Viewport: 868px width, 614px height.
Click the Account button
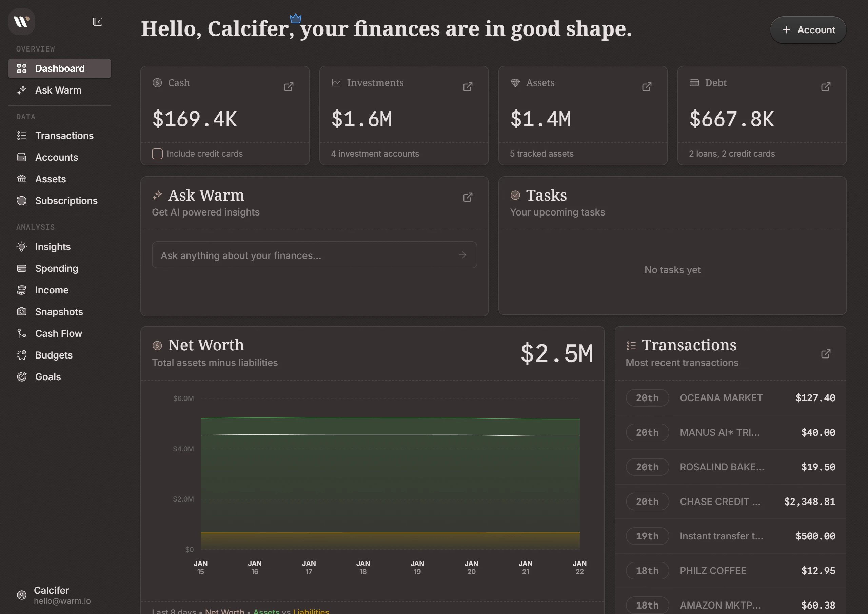(x=808, y=30)
